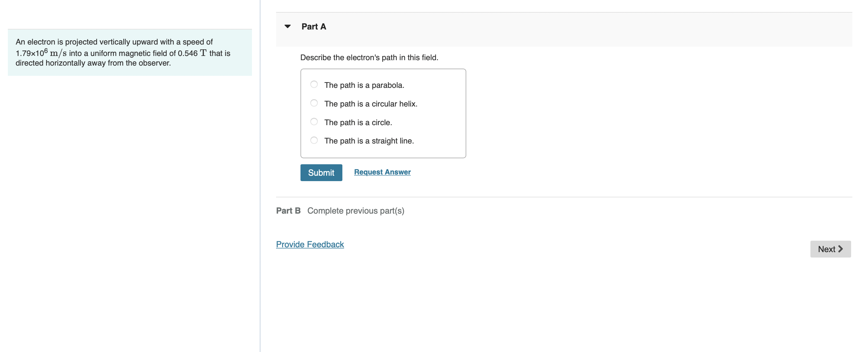Go to the Next problem
The width and height of the screenshot is (868, 352).
(830, 249)
